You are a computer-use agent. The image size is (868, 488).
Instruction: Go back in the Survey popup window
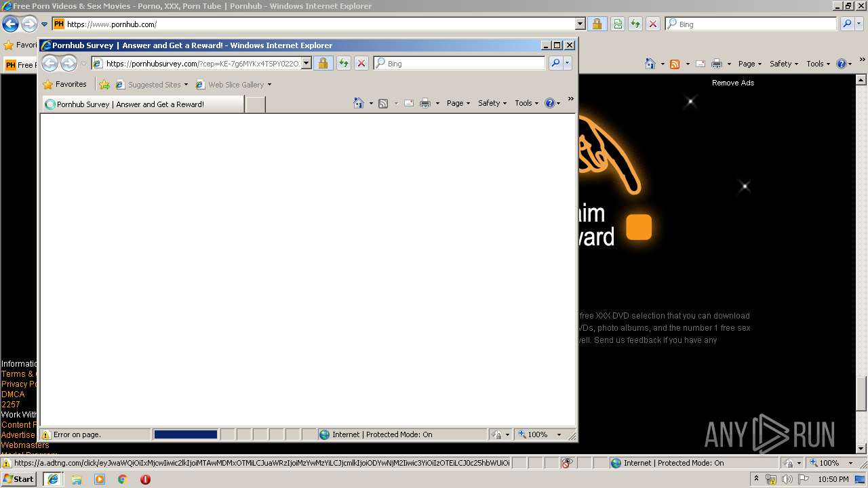[50, 63]
